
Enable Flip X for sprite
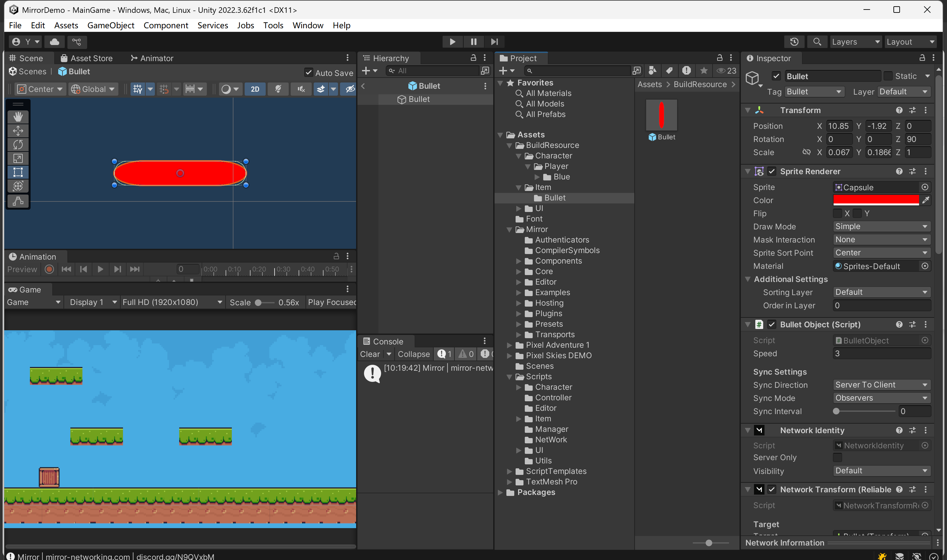tap(837, 214)
